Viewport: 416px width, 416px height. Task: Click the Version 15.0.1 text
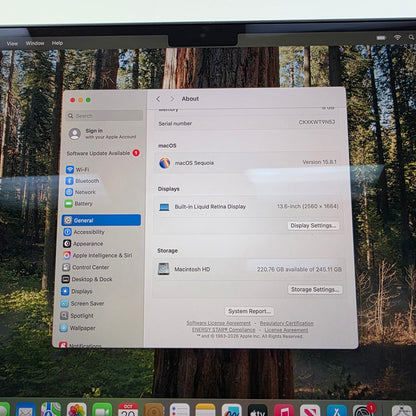point(319,162)
